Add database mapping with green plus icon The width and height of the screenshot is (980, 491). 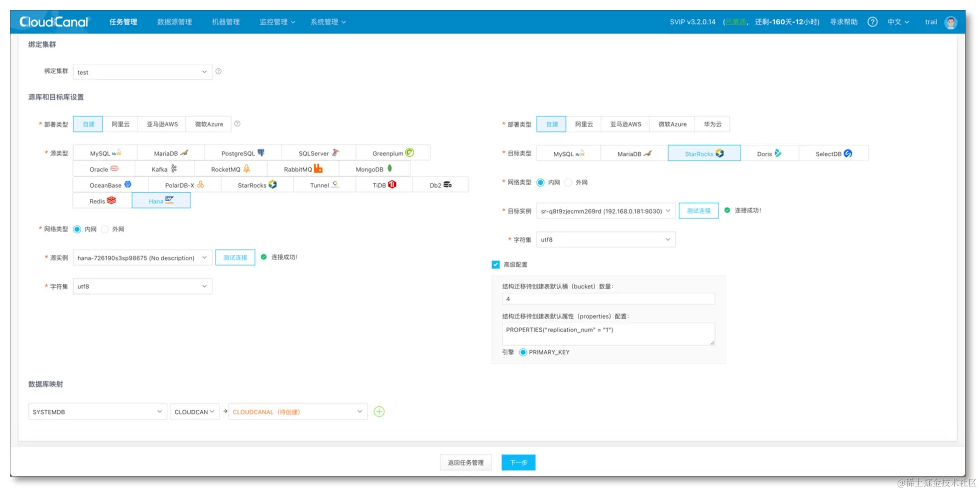(379, 411)
